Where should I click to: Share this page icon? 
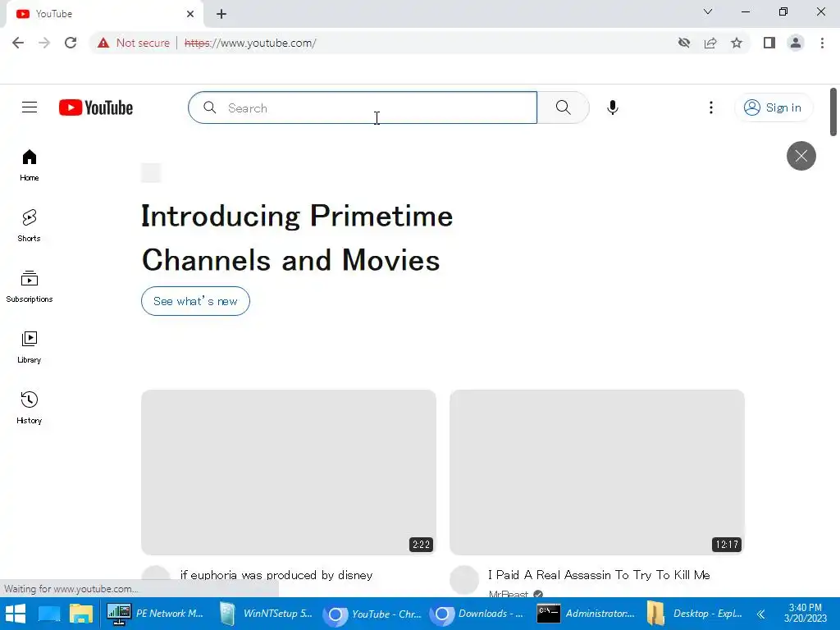[710, 43]
